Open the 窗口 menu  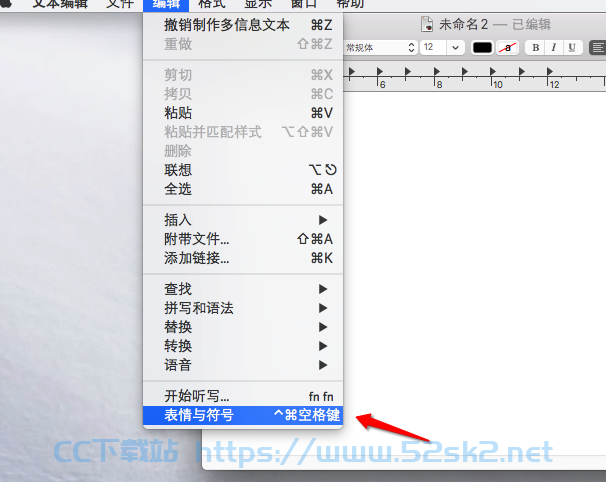(304, 4)
